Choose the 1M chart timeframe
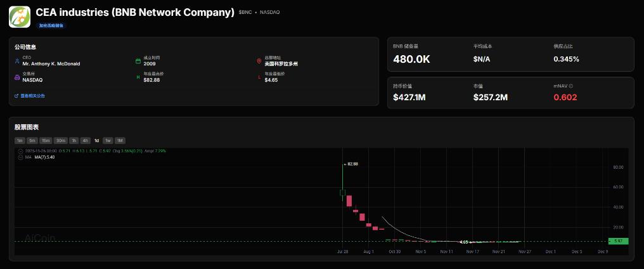644x269 pixels. 120,140
